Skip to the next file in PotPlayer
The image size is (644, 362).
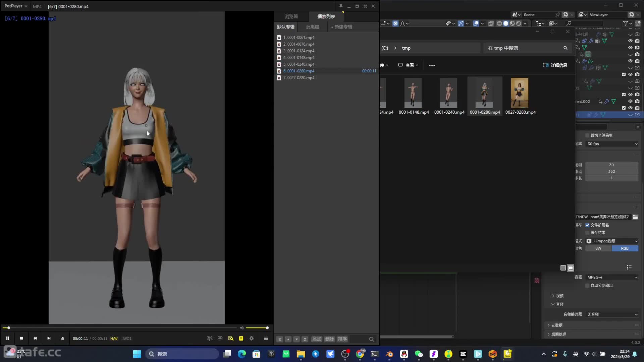pos(49,339)
